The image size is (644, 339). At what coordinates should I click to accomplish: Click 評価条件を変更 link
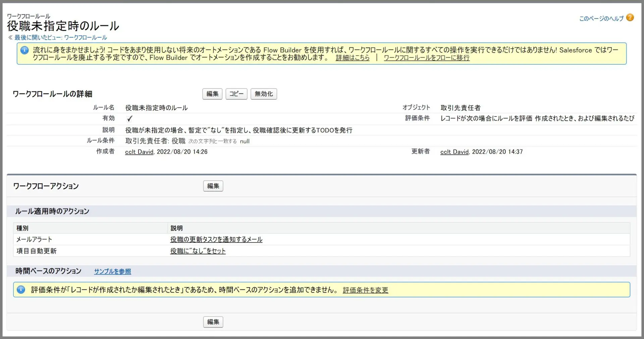(x=365, y=290)
